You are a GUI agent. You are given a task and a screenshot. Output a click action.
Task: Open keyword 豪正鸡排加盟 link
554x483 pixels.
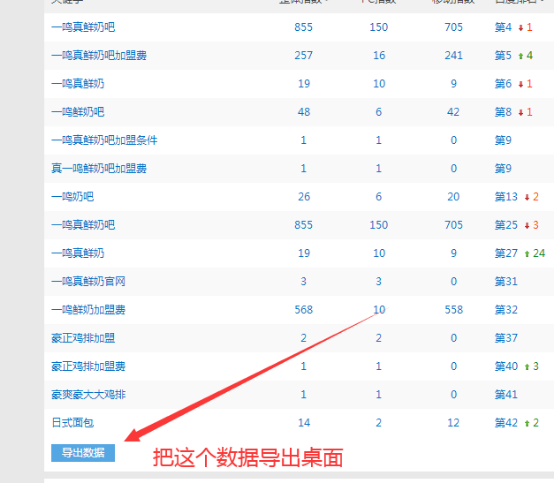click(x=83, y=338)
